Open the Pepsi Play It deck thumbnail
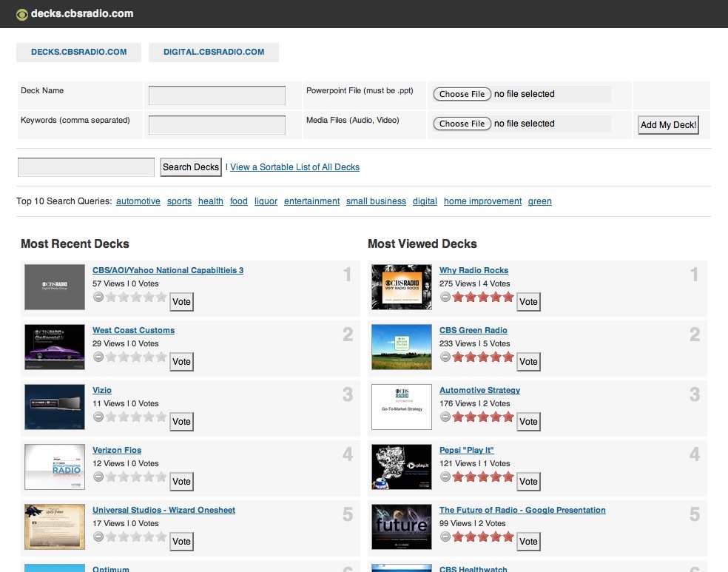Screen dimensions: 728x572 click(402, 467)
